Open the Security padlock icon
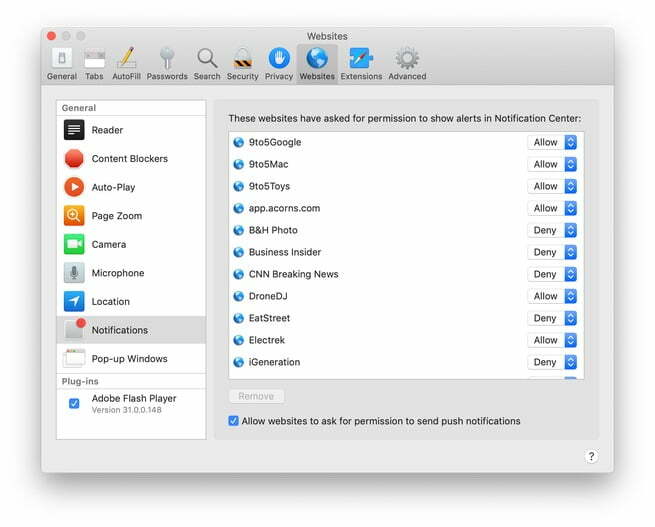The height and width of the screenshot is (527, 655). click(243, 58)
